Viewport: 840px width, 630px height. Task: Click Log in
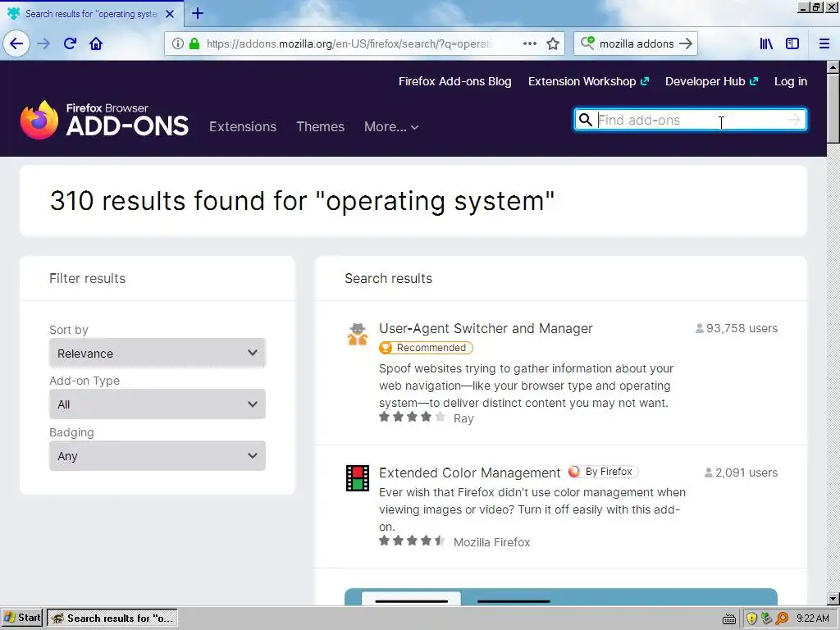pyautogui.click(x=791, y=81)
